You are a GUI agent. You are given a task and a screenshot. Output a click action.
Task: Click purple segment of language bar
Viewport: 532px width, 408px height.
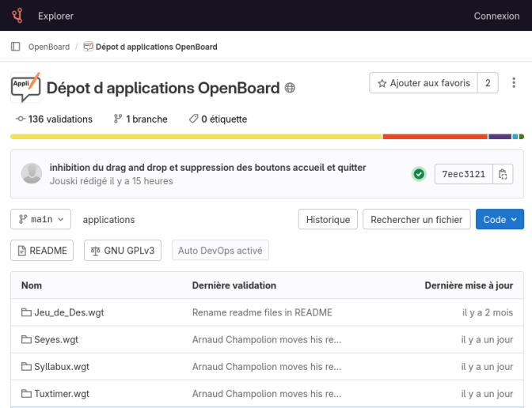[500, 137]
